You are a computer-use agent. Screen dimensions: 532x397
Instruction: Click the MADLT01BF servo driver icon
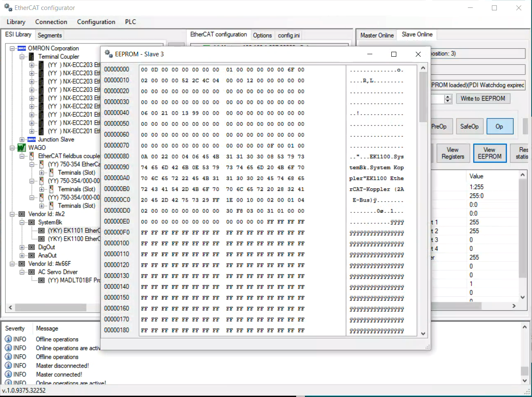[41, 280]
